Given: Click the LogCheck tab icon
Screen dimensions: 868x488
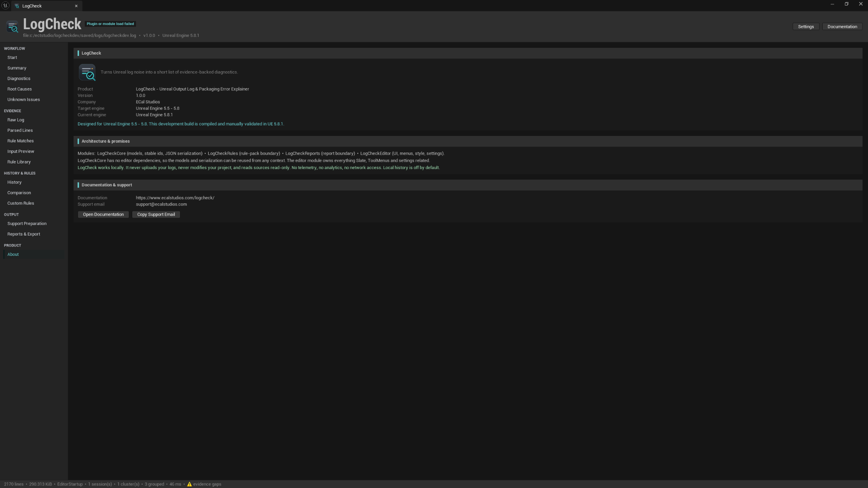Looking at the screenshot, I should pyautogui.click(x=17, y=6).
